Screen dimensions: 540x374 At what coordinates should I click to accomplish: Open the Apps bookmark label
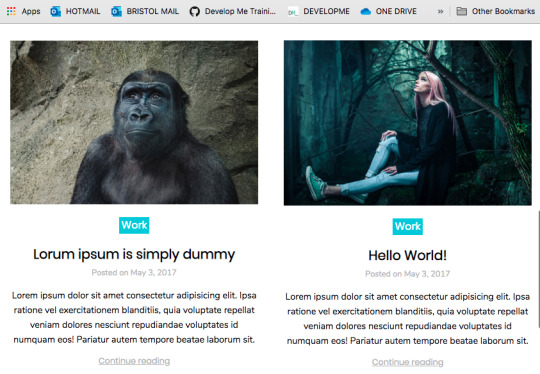tap(31, 11)
